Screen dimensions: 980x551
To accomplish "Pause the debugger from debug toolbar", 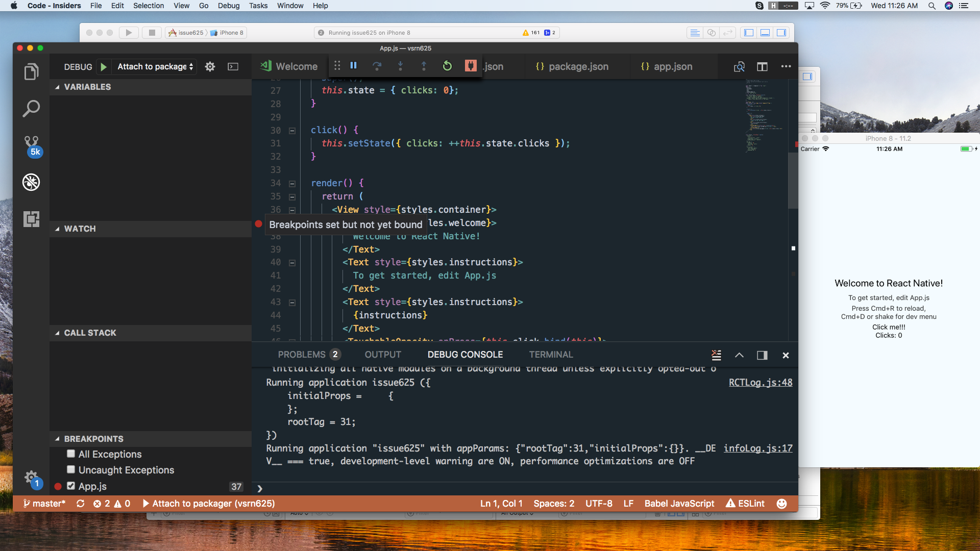I will pos(353,66).
